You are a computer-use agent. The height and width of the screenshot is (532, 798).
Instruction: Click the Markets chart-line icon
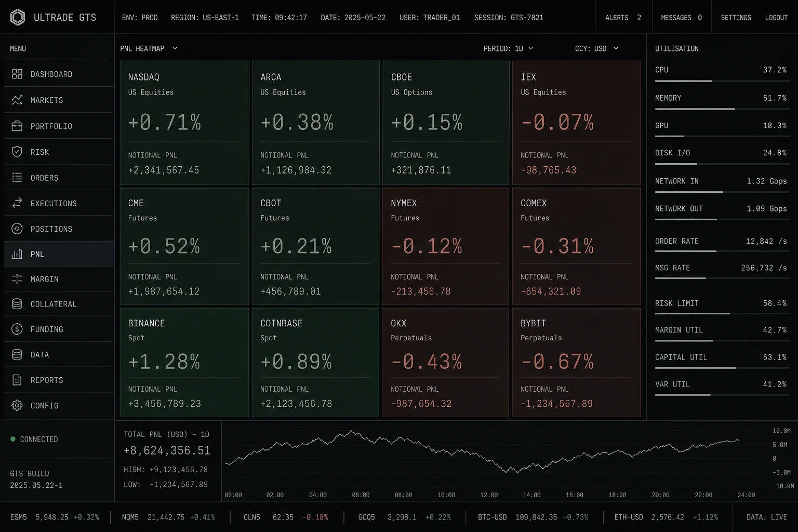[17, 100]
